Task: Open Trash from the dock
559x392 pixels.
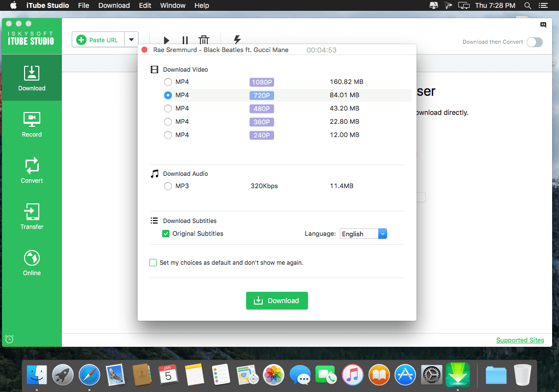Action: 523,375
